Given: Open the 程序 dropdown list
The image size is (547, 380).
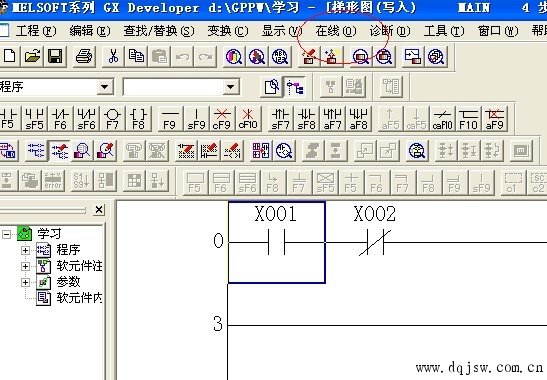Looking at the screenshot, I should point(105,87).
